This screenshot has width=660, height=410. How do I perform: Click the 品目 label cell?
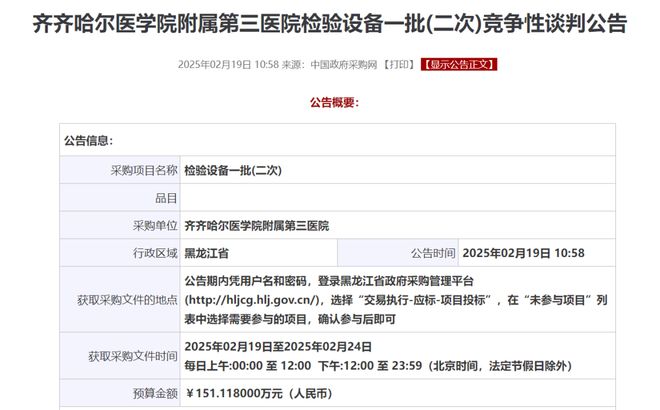click(x=120, y=198)
